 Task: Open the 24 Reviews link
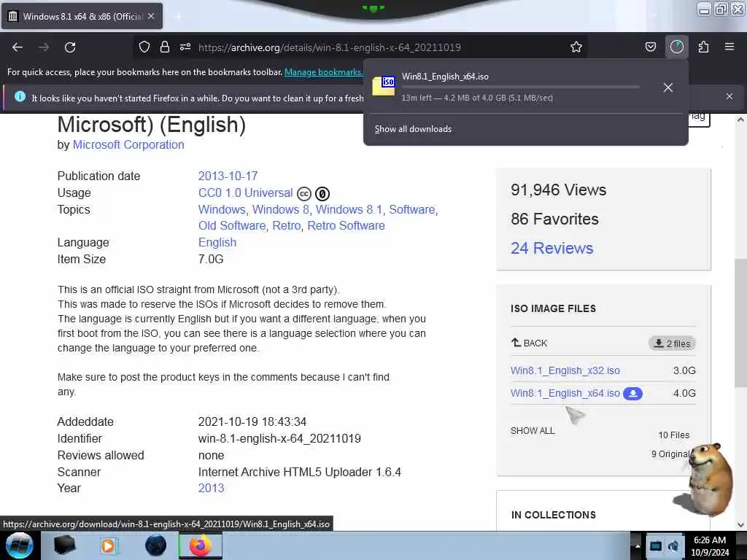(x=551, y=248)
